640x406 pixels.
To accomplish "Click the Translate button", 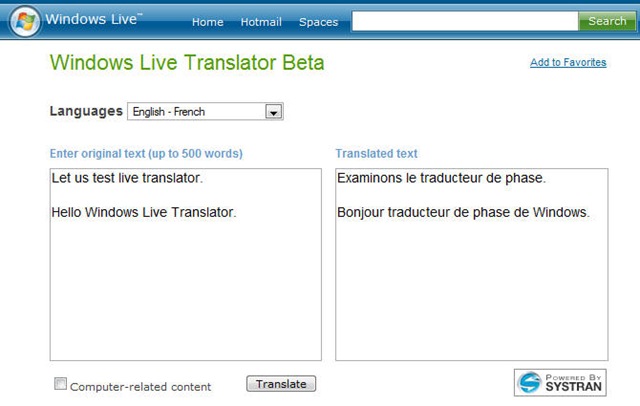I will coord(281,384).
